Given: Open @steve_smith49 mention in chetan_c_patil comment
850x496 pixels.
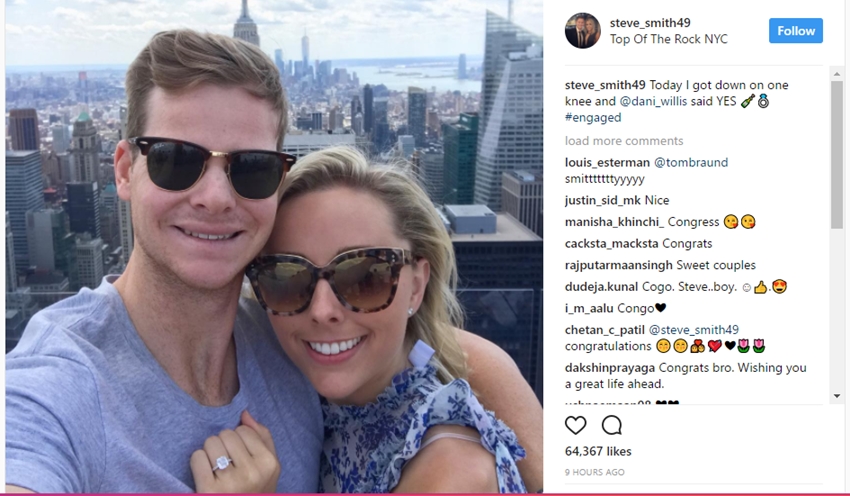Looking at the screenshot, I should 694,330.
